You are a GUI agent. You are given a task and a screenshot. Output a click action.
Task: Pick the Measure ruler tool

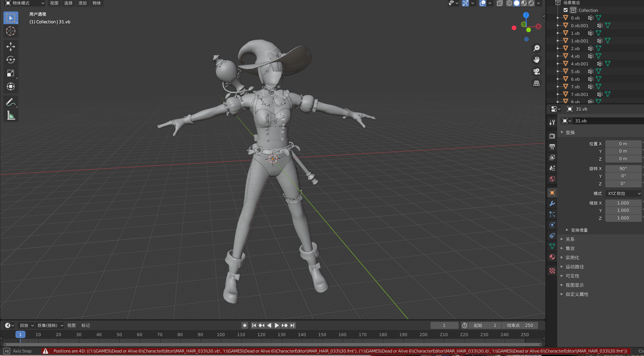(x=11, y=115)
